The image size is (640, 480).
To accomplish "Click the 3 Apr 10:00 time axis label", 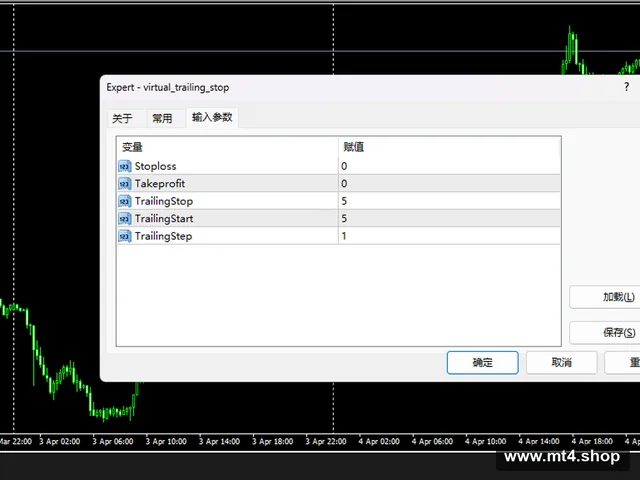I will [x=166, y=441].
